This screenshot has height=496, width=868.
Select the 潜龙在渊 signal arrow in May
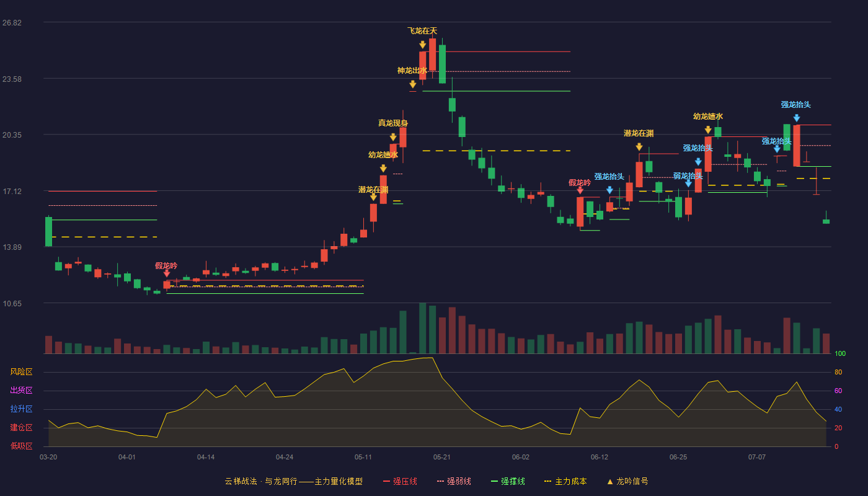coord(373,197)
